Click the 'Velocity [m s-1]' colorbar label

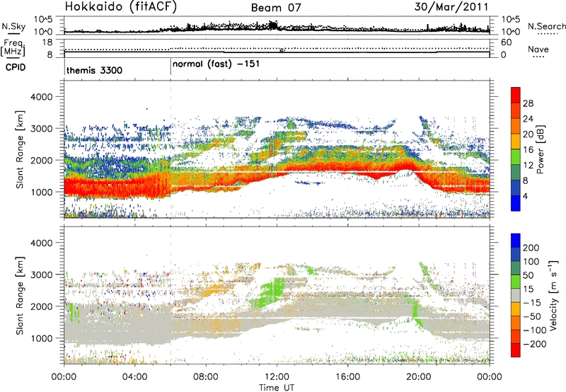(x=553, y=295)
